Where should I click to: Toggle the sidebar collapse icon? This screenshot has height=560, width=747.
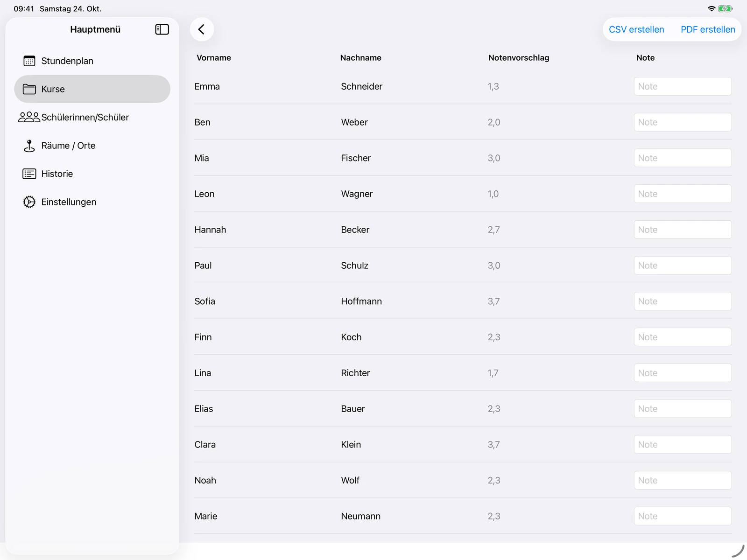click(x=162, y=29)
